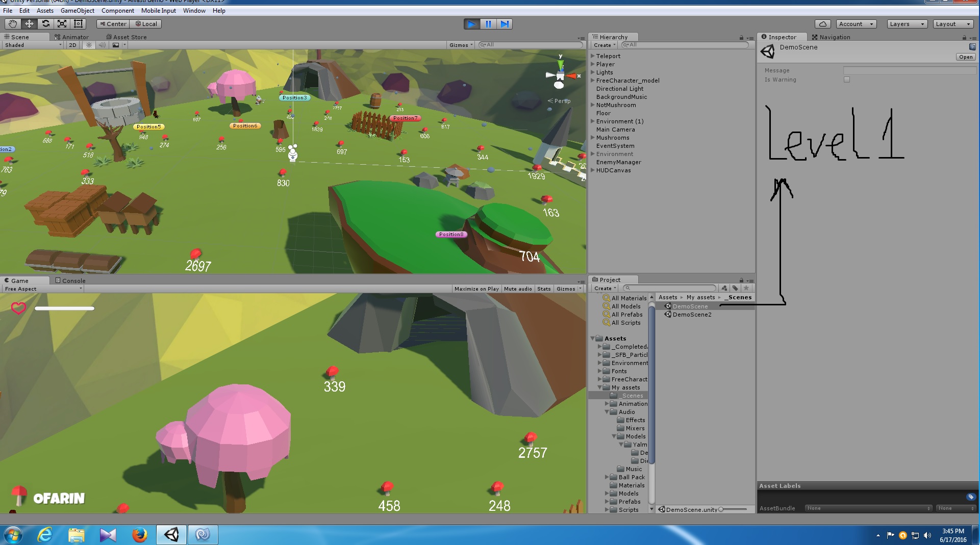Open the GameObject menu
The height and width of the screenshot is (545, 980).
(x=77, y=10)
